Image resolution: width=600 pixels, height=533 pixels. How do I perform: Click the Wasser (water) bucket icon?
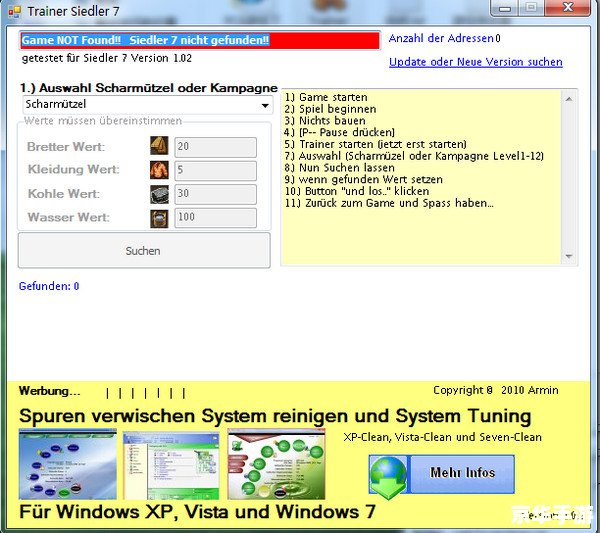pos(159,218)
